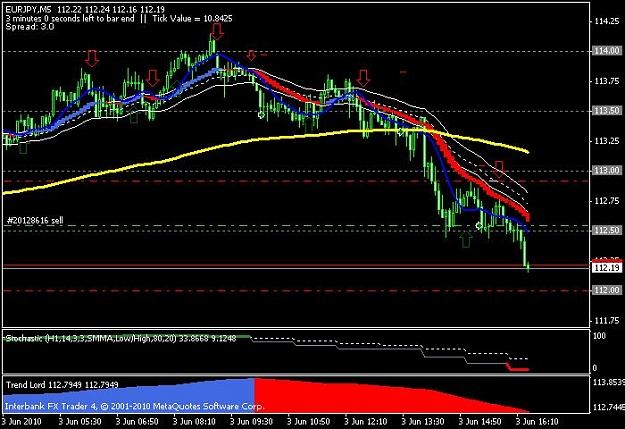Select the '3 Jun 12:10' time label

point(366,421)
